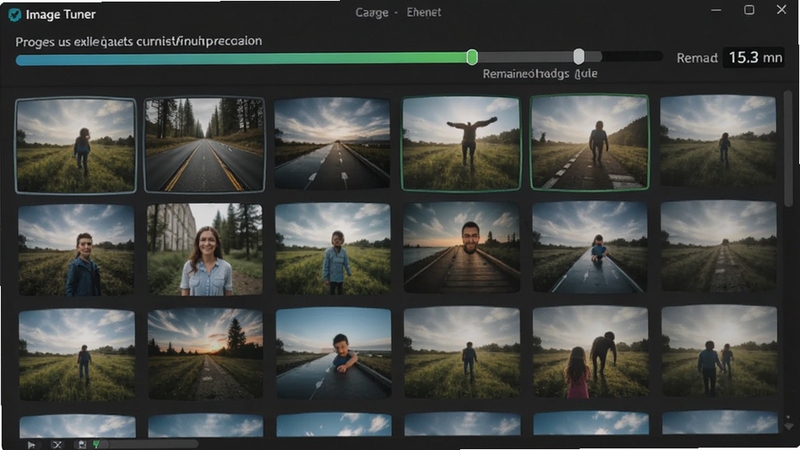Open the Ehenet title item

[x=423, y=12]
